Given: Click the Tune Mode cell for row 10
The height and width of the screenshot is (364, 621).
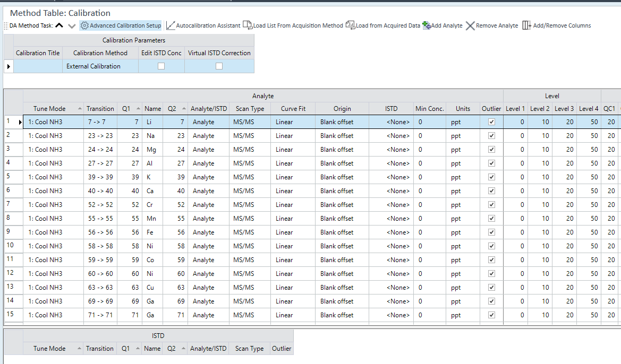Looking at the screenshot, I should point(54,246).
